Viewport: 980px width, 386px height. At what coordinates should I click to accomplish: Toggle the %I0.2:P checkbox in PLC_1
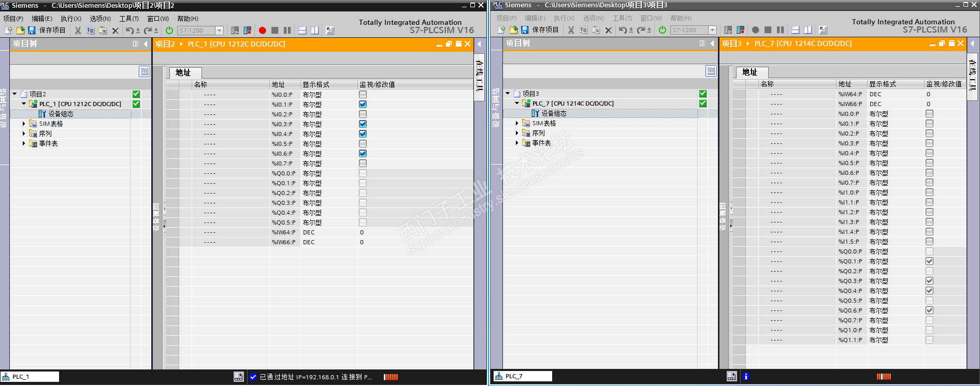(x=363, y=114)
